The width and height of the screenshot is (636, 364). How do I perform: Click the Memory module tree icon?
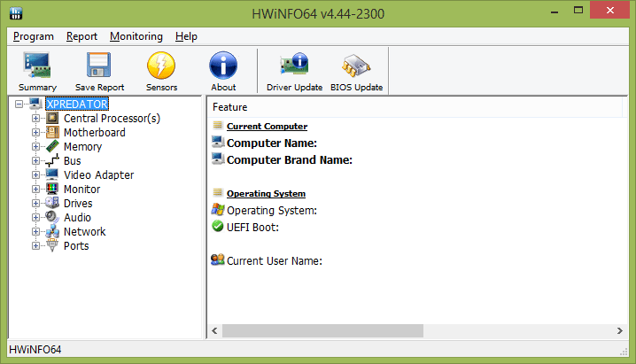click(52, 146)
